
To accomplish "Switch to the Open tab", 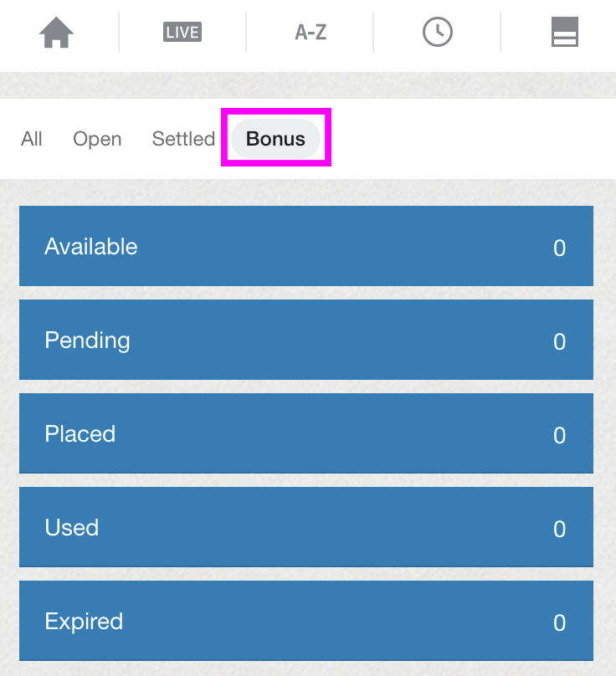I will pos(97,139).
